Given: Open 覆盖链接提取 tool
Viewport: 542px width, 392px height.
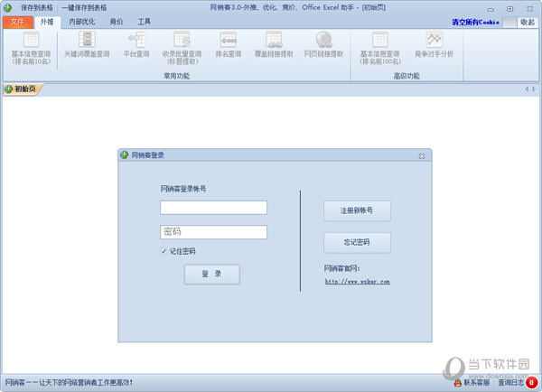Looking at the screenshot, I should [274, 44].
